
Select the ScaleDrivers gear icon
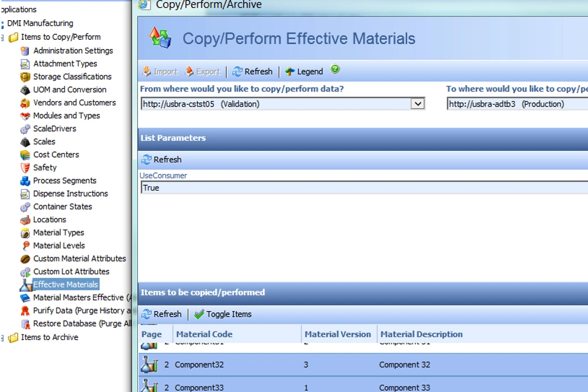(x=24, y=129)
